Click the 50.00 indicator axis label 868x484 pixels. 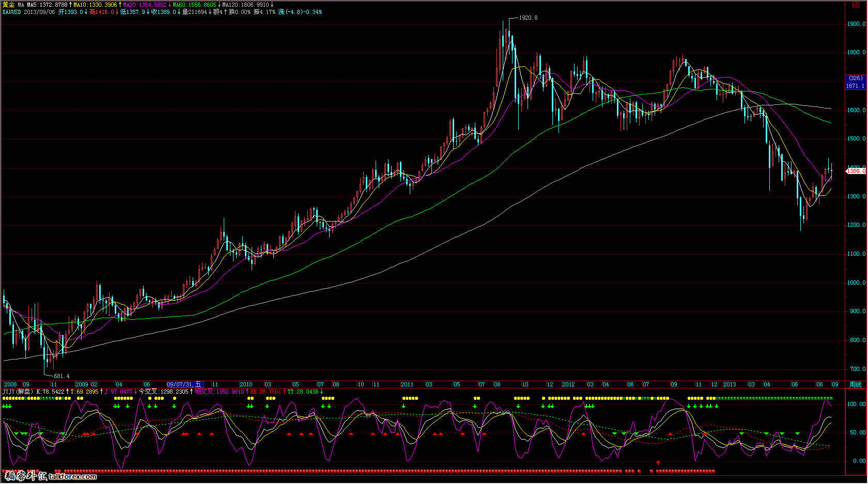click(x=858, y=433)
